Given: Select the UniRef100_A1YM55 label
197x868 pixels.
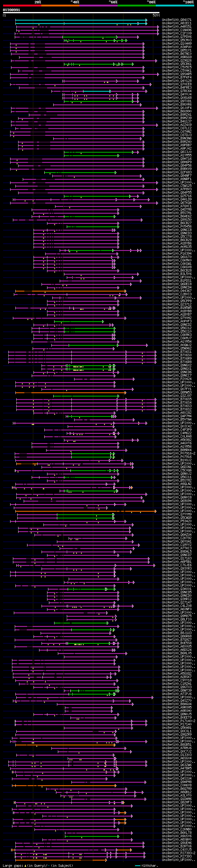Looking at the screenshot, I should pyautogui.click(x=176, y=155).
